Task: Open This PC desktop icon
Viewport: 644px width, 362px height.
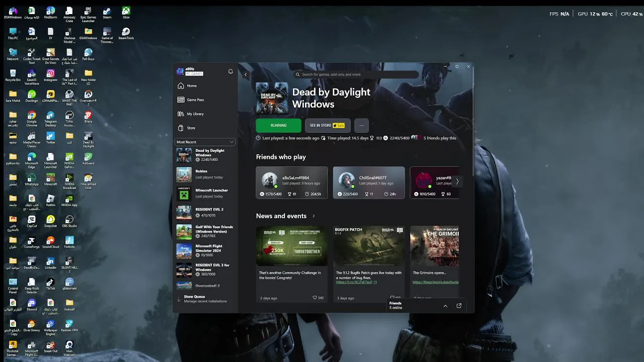Action: pos(13,34)
